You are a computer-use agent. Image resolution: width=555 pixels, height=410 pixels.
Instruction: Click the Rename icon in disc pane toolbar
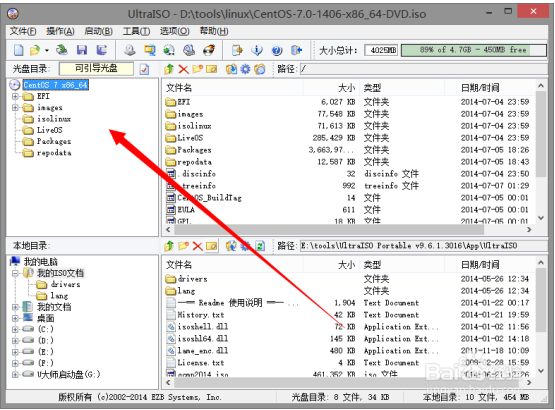coord(212,69)
